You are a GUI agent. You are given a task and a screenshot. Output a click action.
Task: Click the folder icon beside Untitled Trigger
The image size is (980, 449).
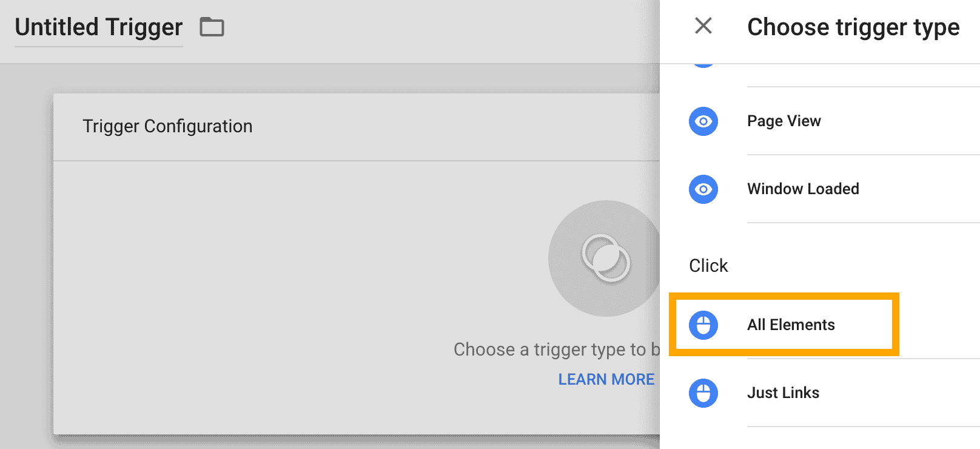point(212,27)
